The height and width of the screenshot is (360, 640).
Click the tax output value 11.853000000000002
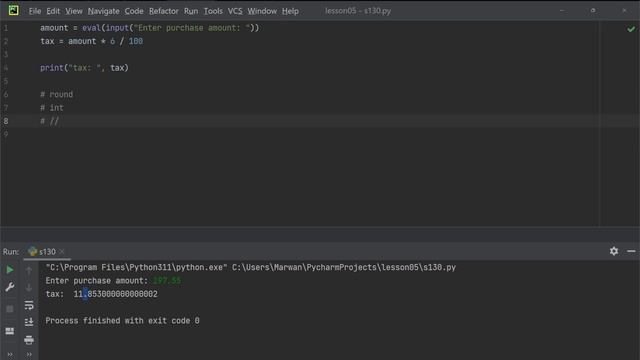(x=116, y=294)
